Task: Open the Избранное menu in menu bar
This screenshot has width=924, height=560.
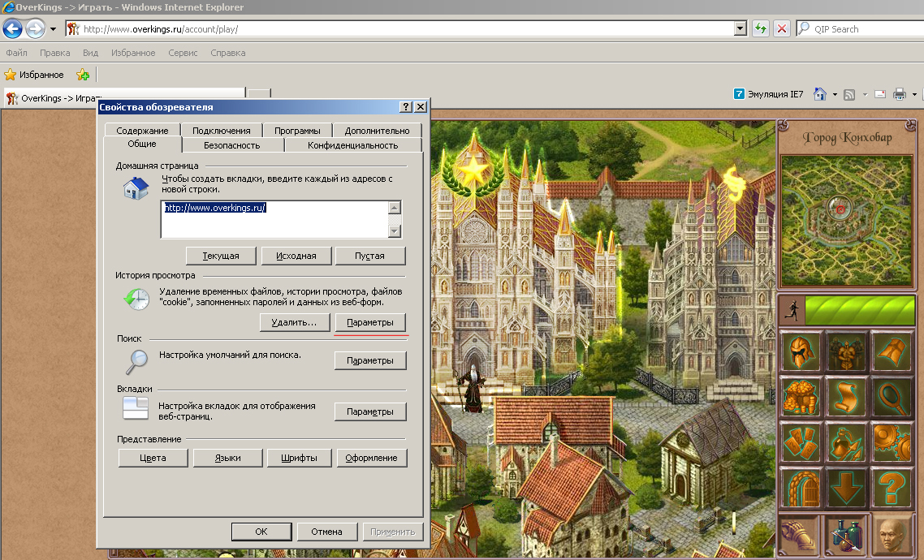Action: (133, 53)
